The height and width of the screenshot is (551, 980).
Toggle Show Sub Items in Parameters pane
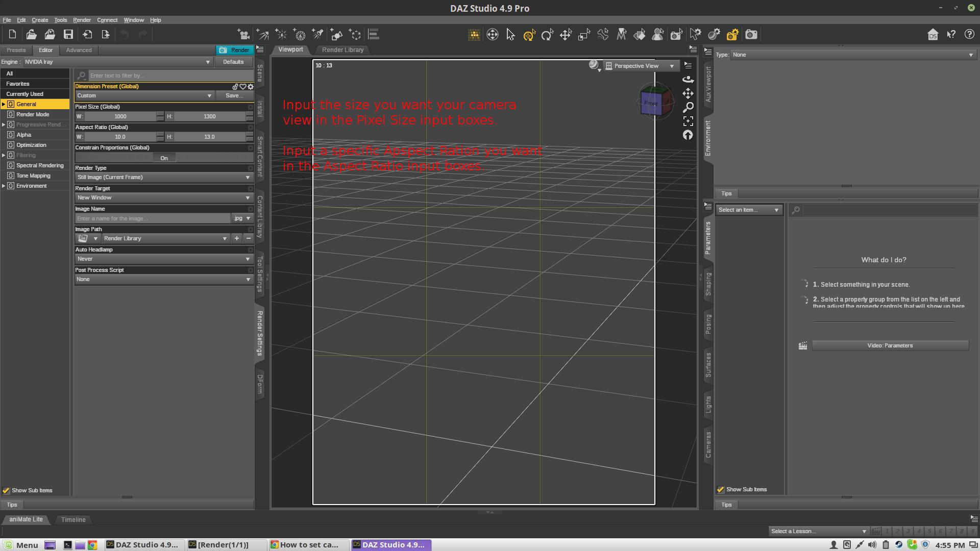pyautogui.click(x=720, y=490)
